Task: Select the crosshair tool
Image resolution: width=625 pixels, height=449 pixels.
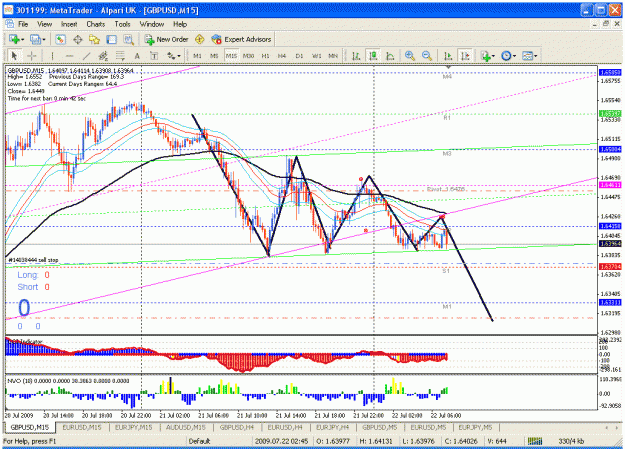Action: pos(32,56)
